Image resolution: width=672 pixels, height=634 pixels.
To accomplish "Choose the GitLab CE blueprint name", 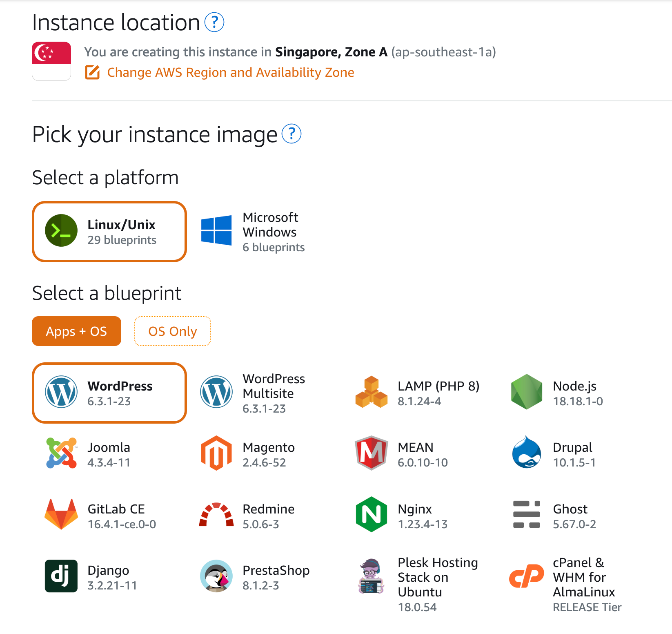I will tap(116, 509).
